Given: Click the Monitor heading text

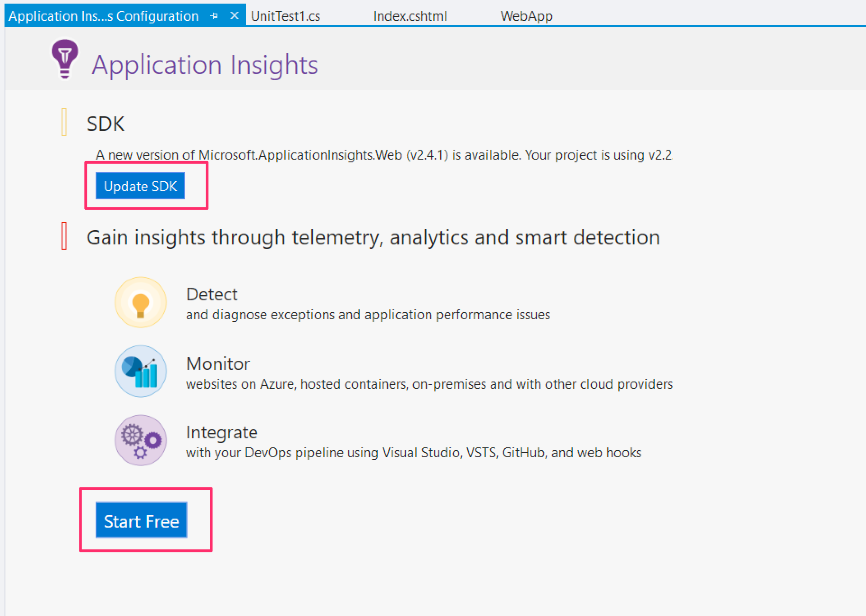Looking at the screenshot, I should tap(218, 363).
